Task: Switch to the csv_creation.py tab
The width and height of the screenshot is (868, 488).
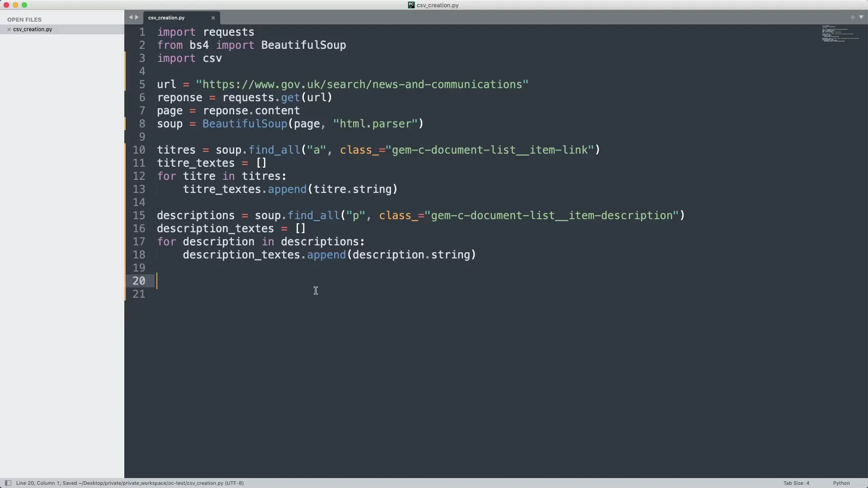Action: pos(166,18)
